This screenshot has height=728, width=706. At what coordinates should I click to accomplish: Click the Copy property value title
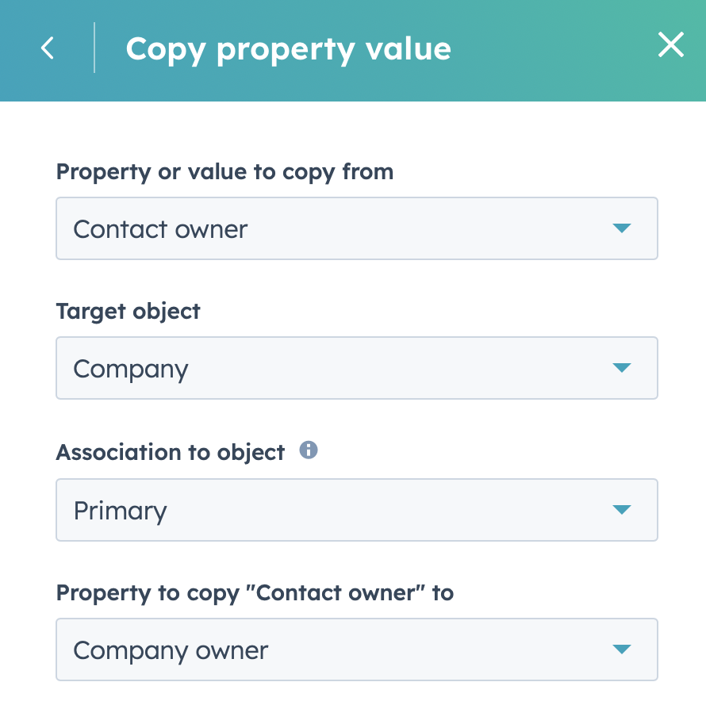pos(287,48)
